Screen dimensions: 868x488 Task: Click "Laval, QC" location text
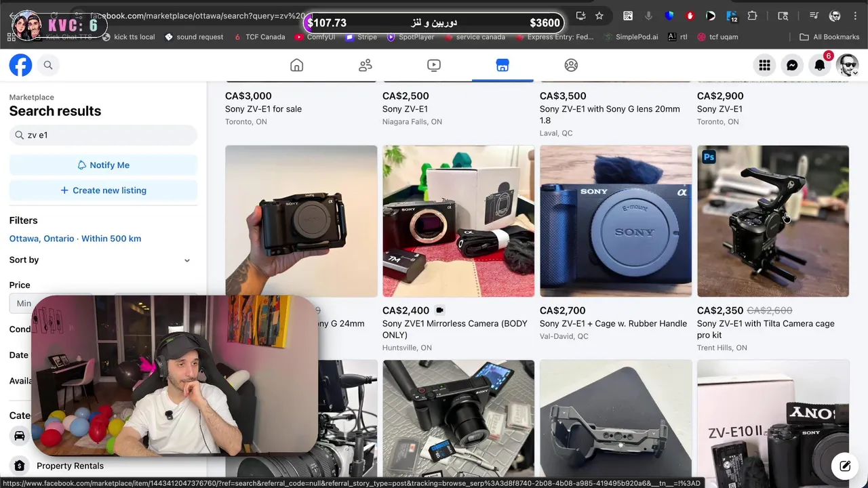[556, 133]
